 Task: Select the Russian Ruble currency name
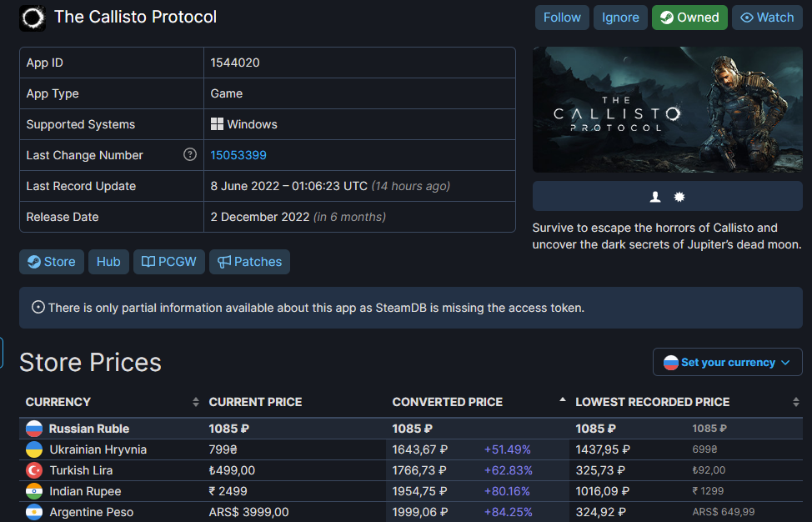[x=89, y=429]
